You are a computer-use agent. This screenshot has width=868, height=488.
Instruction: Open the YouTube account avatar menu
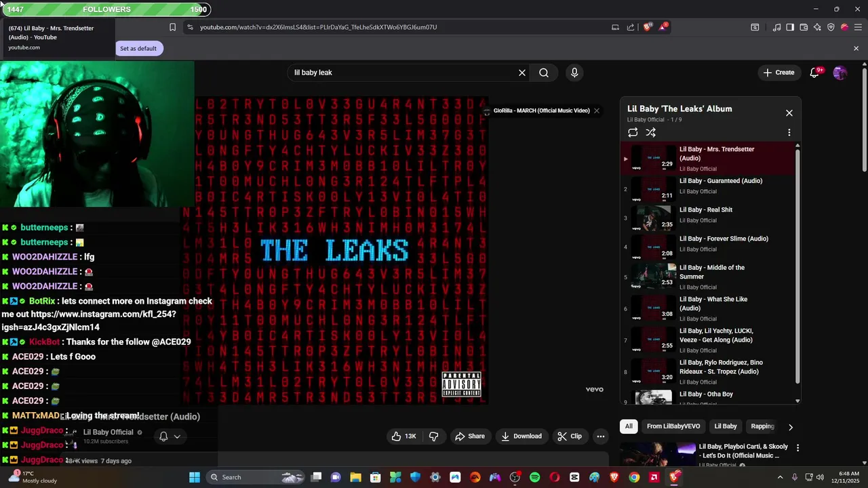[840, 73]
